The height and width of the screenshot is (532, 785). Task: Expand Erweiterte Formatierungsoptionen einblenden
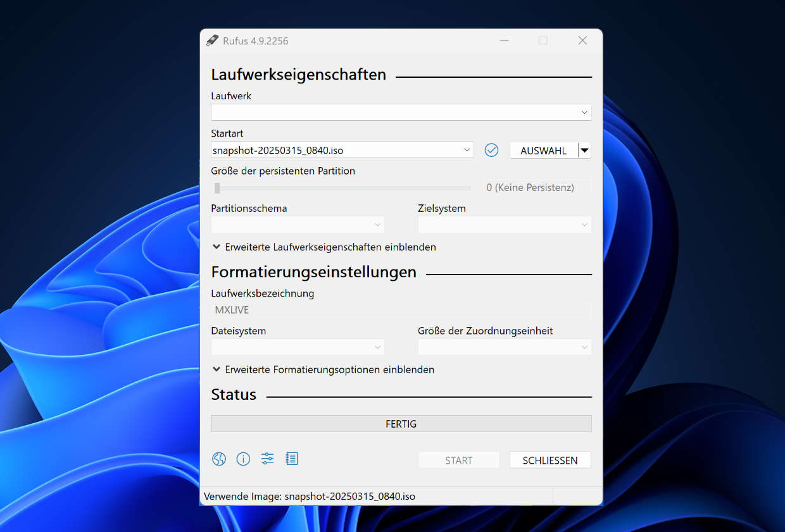point(323,369)
